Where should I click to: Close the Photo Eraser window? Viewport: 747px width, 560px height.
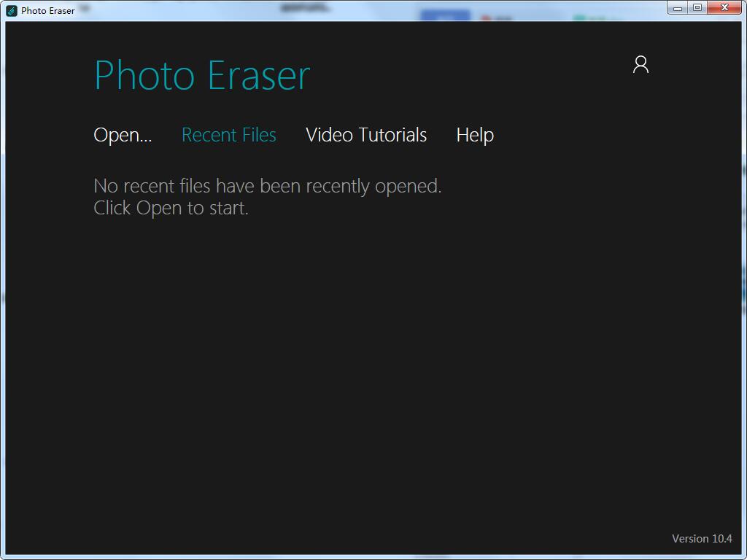tap(724, 7)
